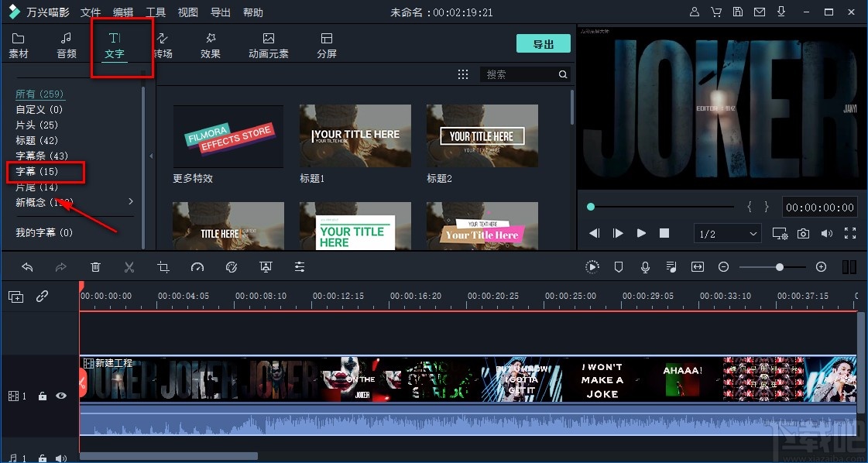This screenshot has width=868, height=463.
Task: Click the undo arrow icon
Action: (29, 266)
